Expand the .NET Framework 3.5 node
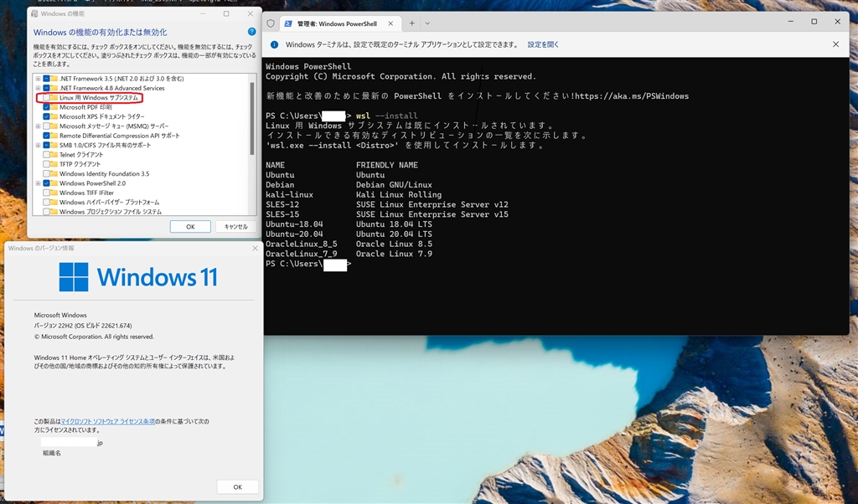Image resolution: width=858 pixels, height=504 pixels. [38, 79]
